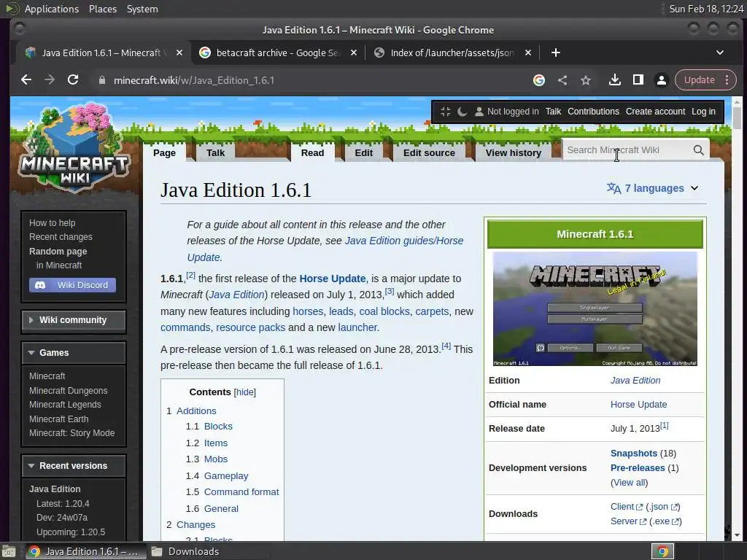Open the Applications menu

click(52, 9)
